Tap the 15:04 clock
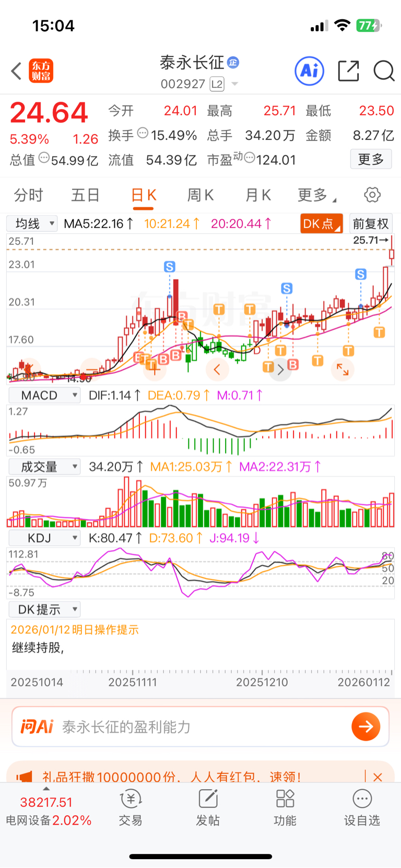Image resolution: width=401 pixels, height=868 pixels. 53,26
